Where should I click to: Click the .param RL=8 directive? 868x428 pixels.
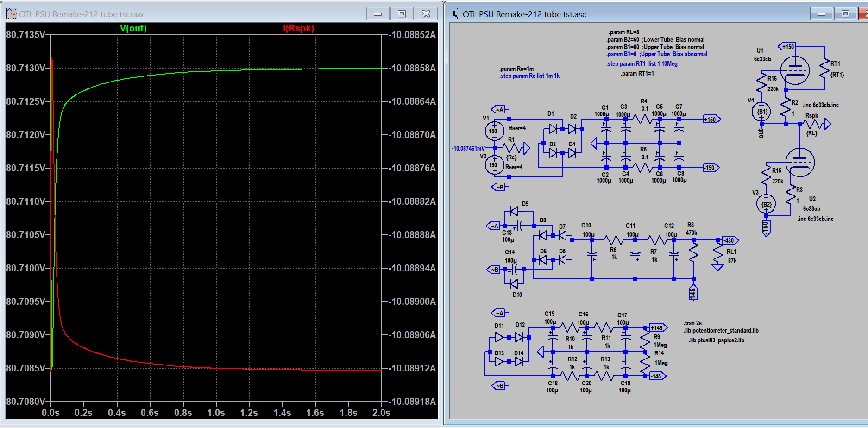(623, 32)
